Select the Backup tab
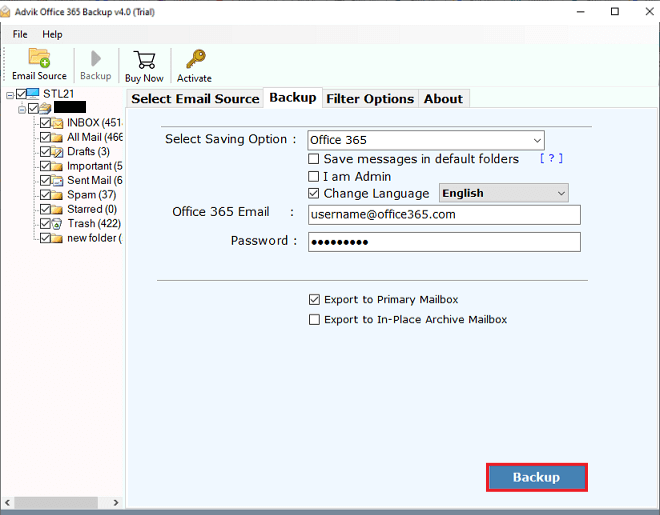The height and width of the screenshot is (515, 660). point(293,98)
